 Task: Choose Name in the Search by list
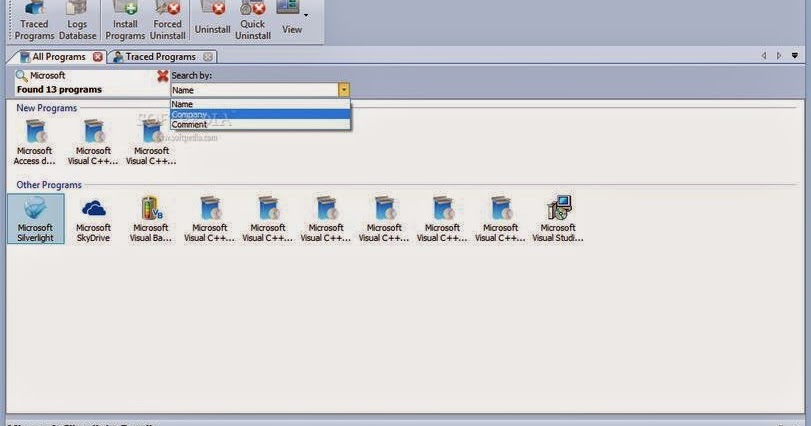[x=260, y=104]
